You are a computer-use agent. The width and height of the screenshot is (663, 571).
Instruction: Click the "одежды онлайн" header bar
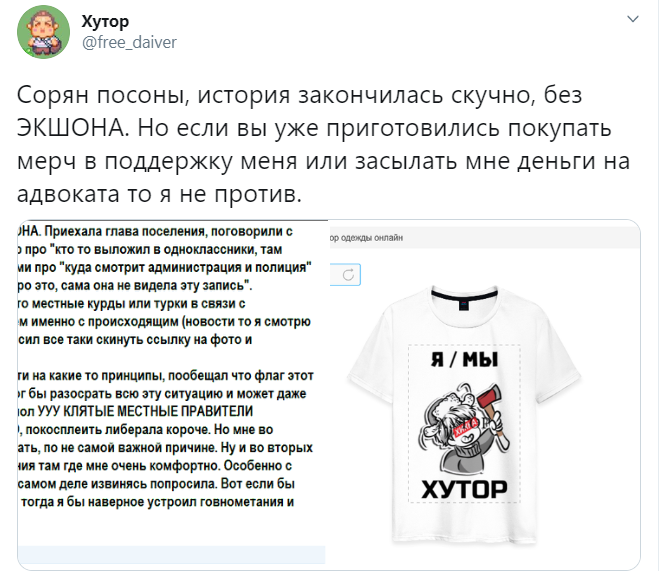point(485,238)
